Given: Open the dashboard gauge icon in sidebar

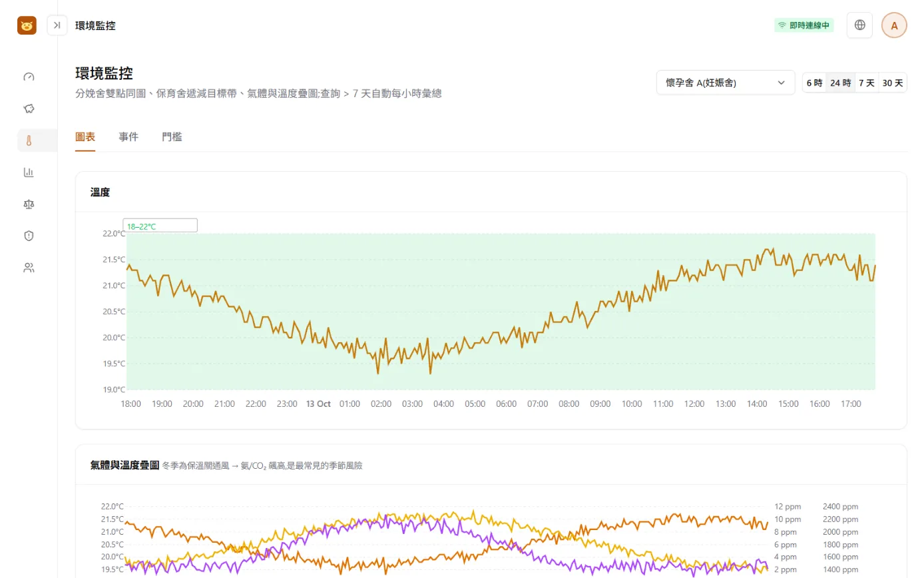Looking at the screenshot, I should pyautogui.click(x=29, y=77).
